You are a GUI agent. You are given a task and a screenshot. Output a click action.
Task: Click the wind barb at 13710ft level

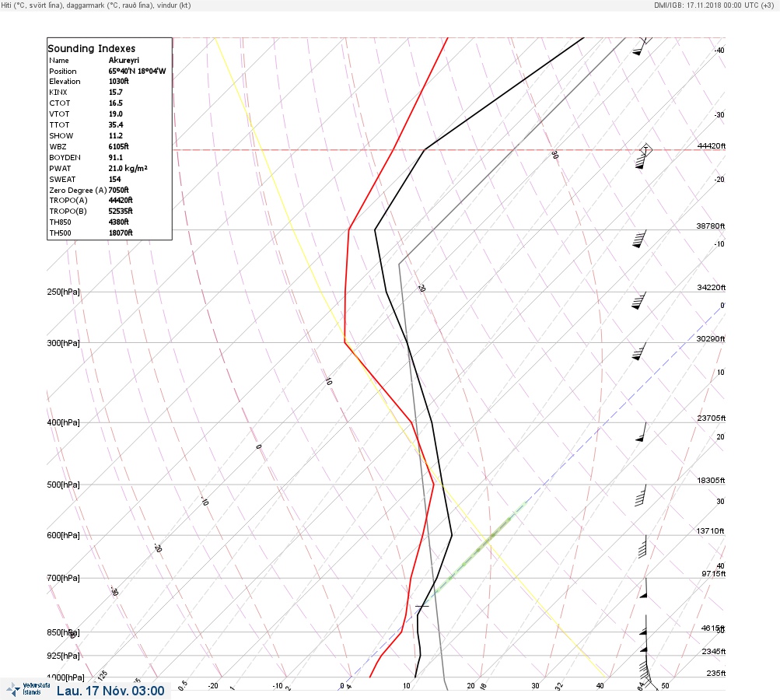pyautogui.click(x=642, y=546)
